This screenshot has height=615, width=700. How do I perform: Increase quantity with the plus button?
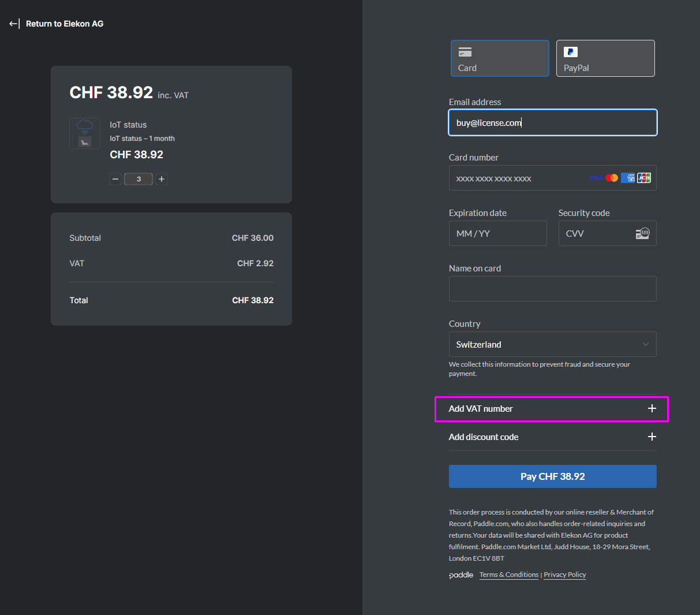click(162, 179)
